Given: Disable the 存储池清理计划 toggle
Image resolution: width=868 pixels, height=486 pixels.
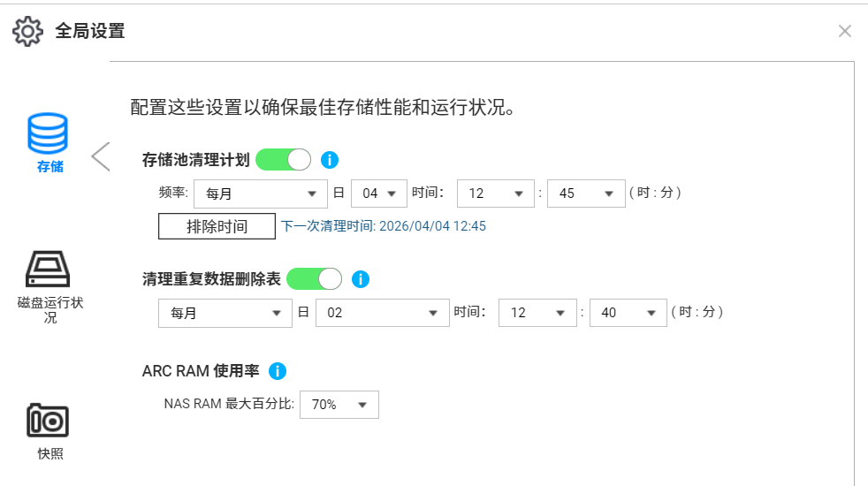Looking at the screenshot, I should point(284,160).
